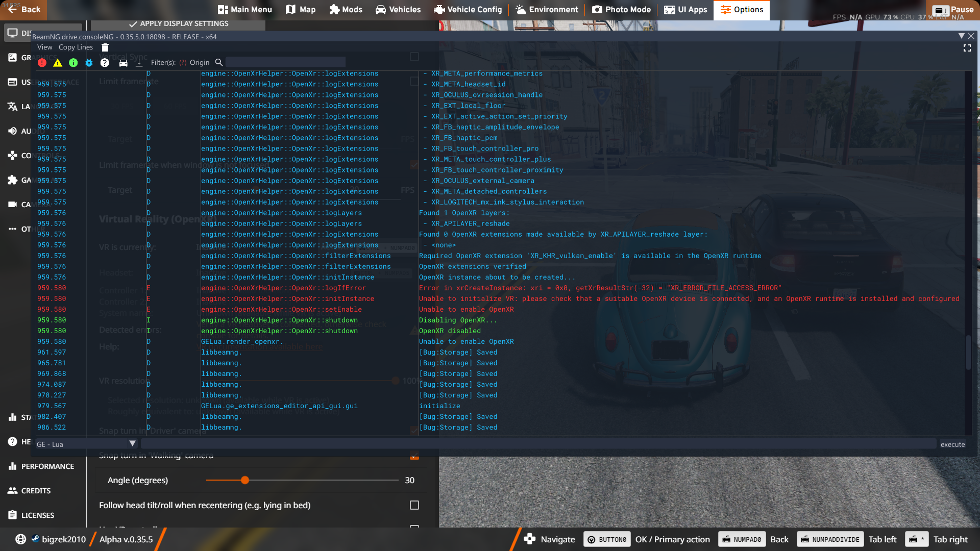Click the car vehicle log filter icon
The width and height of the screenshot is (980, 551).
pyautogui.click(x=123, y=63)
